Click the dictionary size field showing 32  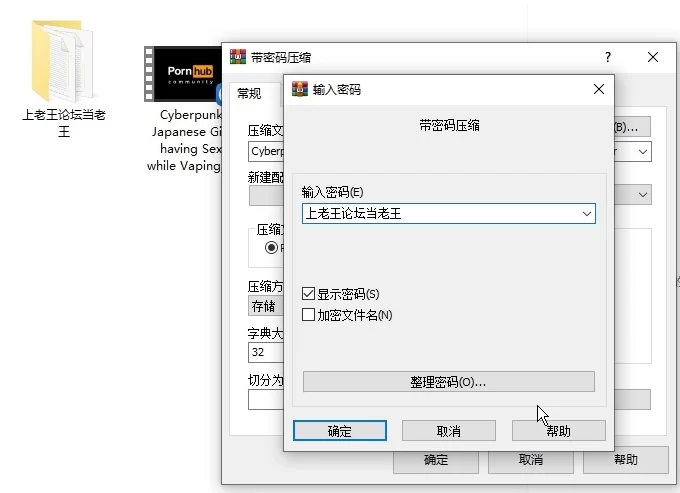[266, 352]
